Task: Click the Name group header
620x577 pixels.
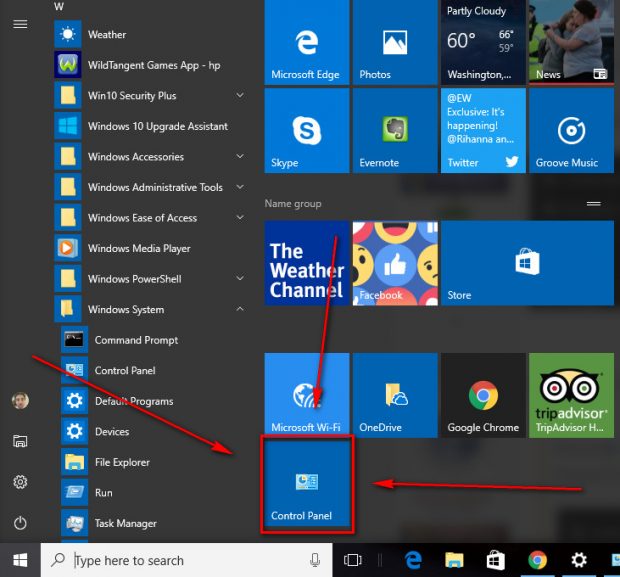Action: point(293,204)
